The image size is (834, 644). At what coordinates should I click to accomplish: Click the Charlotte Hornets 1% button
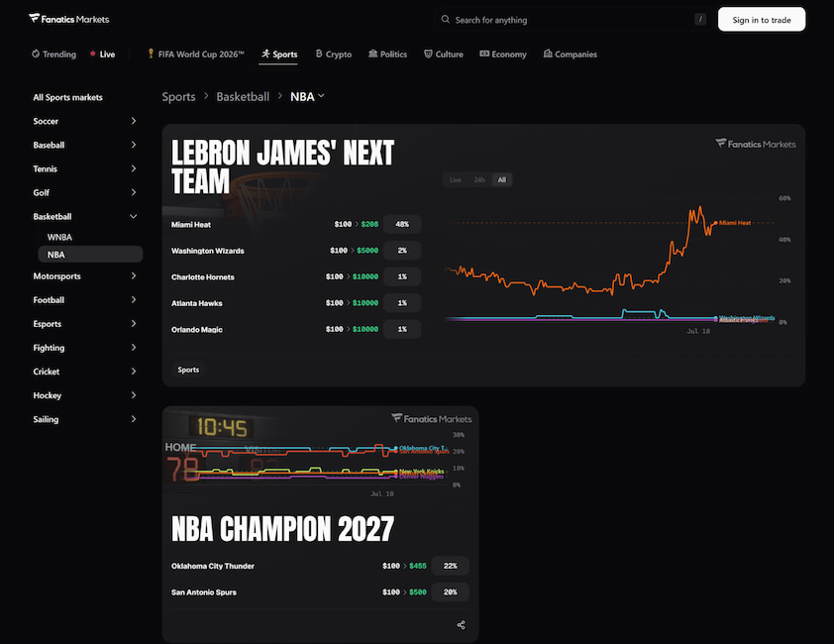(402, 276)
